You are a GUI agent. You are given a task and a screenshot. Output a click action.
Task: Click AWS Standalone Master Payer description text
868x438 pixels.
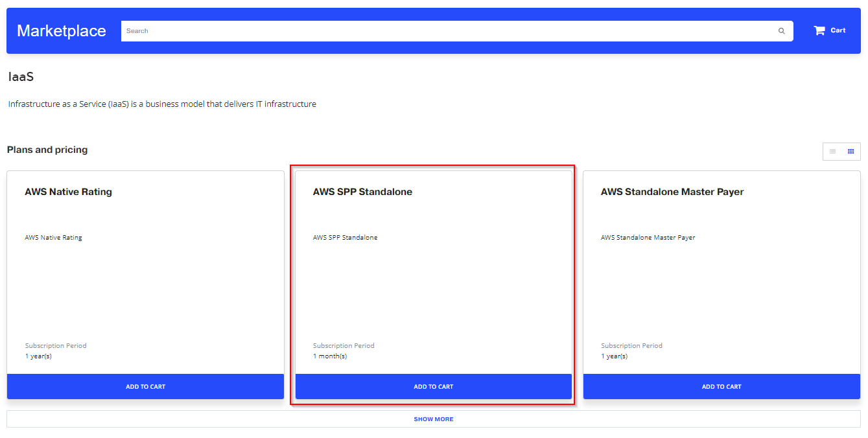click(x=648, y=238)
